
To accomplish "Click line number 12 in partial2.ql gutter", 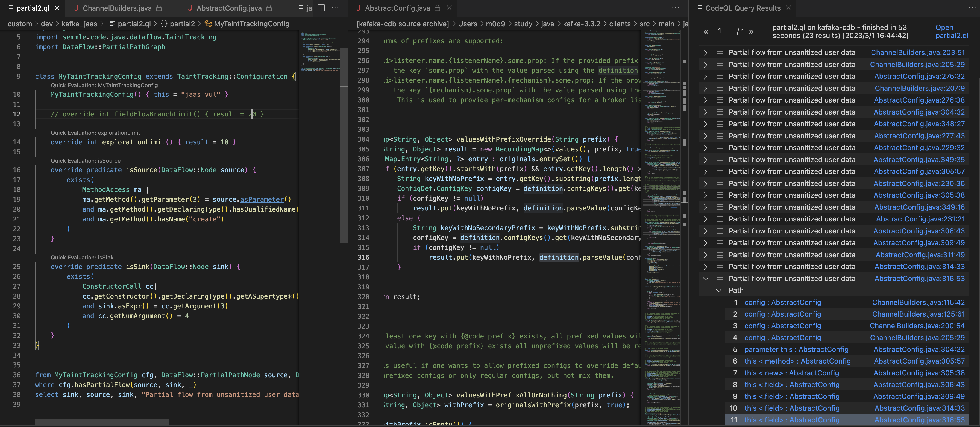I will tap(17, 114).
